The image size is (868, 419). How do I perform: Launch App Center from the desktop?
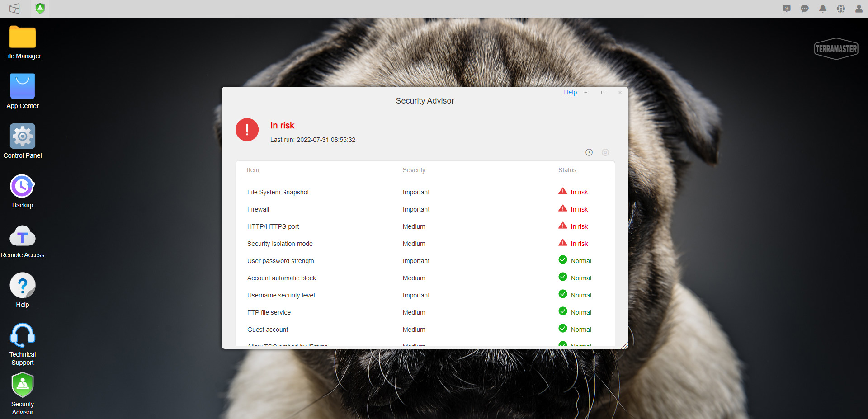[x=23, y=87]
